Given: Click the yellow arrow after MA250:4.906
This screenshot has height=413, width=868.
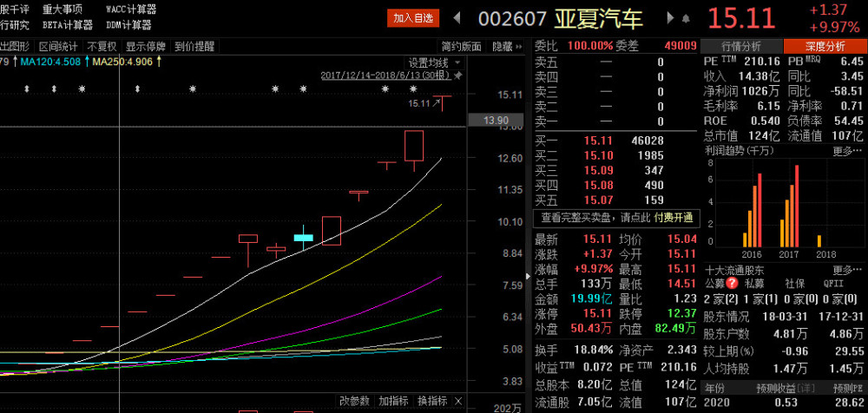Looking at the screenshot, I should click(158, 62).
